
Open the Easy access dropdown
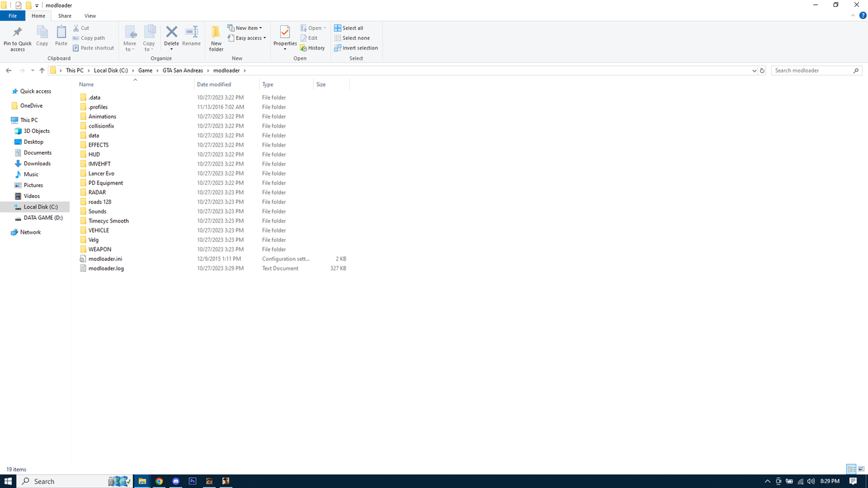[x=247, y=38]
